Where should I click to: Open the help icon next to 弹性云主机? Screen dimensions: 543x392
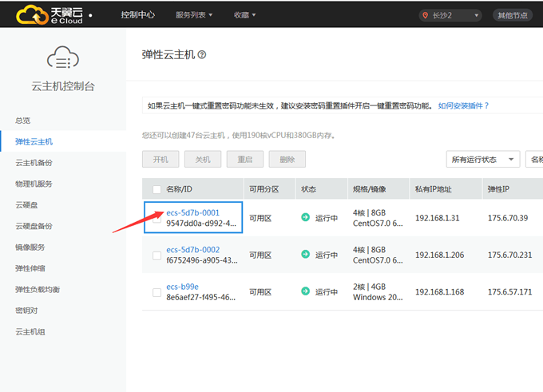pyautogui.click(x=202, y=55)
